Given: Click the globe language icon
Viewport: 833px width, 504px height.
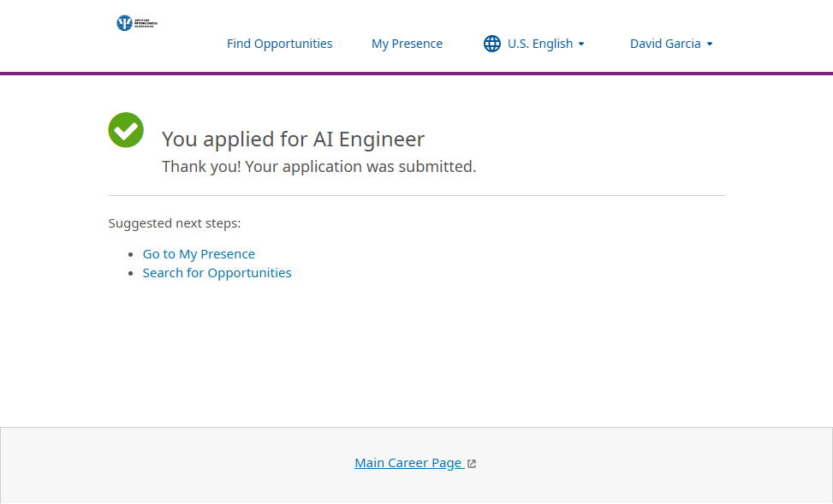Looking at the screenshot, I should tap(492, 44).
